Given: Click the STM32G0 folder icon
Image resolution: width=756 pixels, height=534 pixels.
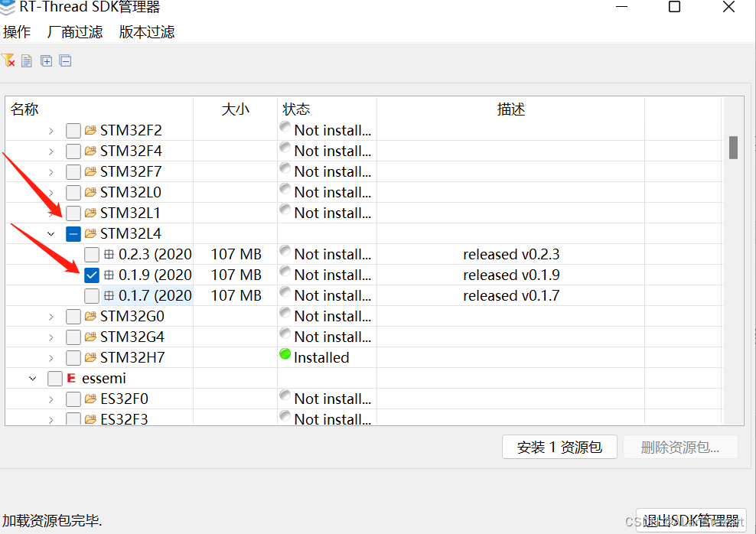Looking at the screenshot, I should pos(90,316).
